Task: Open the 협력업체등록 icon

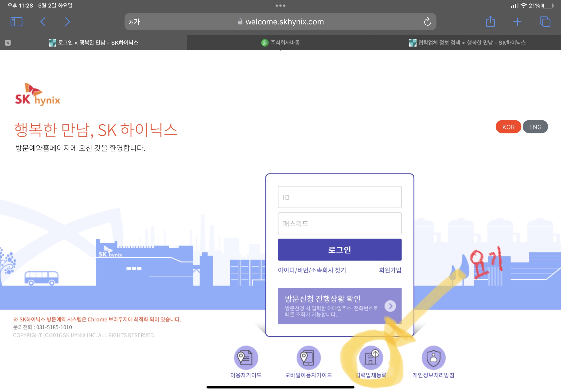Action: pos(371,357)
